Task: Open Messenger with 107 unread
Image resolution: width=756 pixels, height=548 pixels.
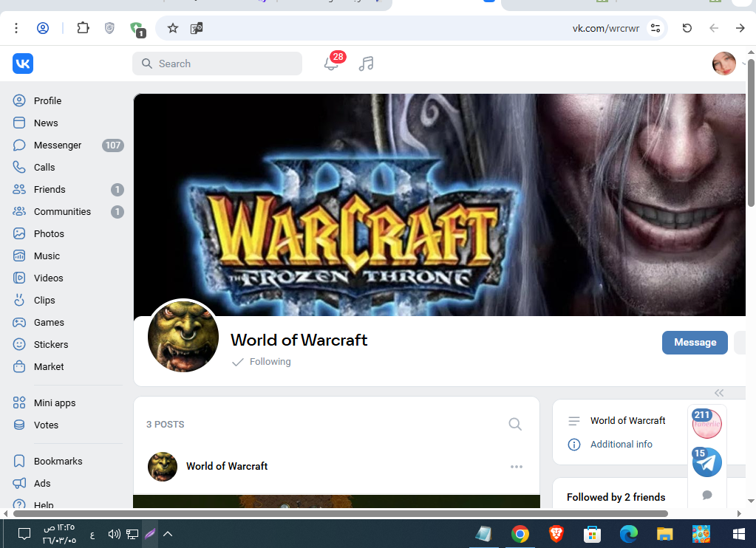Action: click(x=68, y=145)
